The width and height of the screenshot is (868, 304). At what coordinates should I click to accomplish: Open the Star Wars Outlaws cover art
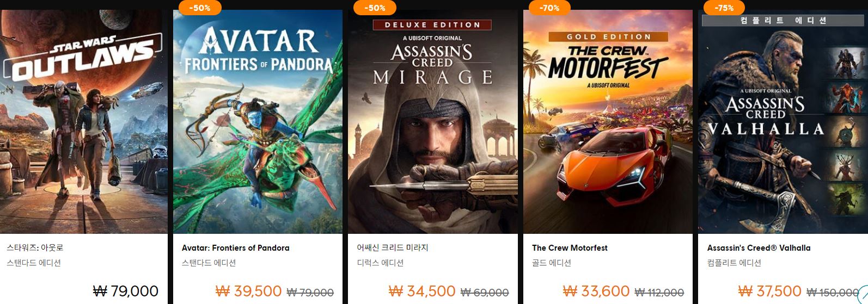click(x=84, y=122)
